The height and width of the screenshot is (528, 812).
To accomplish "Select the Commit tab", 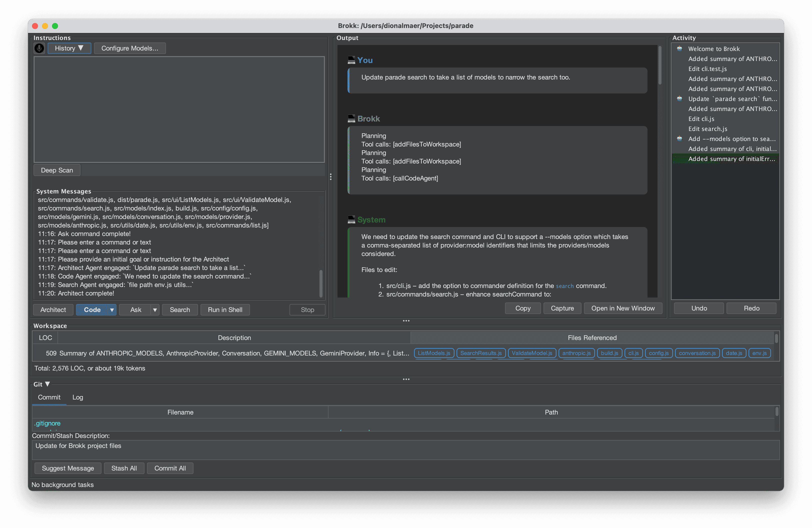I will (49, 397).
